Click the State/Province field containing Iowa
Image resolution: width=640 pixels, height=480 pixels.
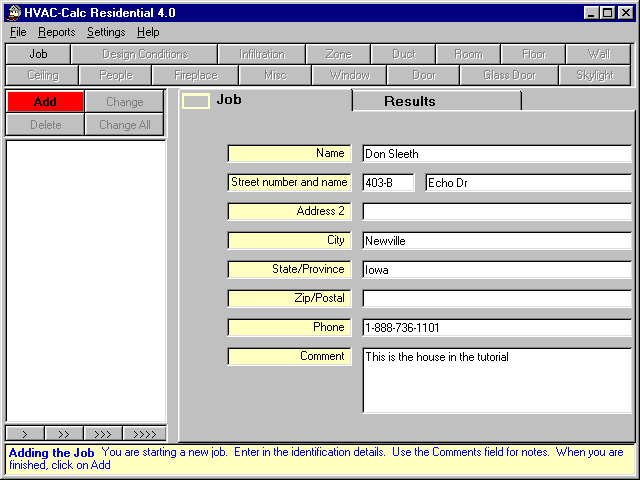point(497,270)
